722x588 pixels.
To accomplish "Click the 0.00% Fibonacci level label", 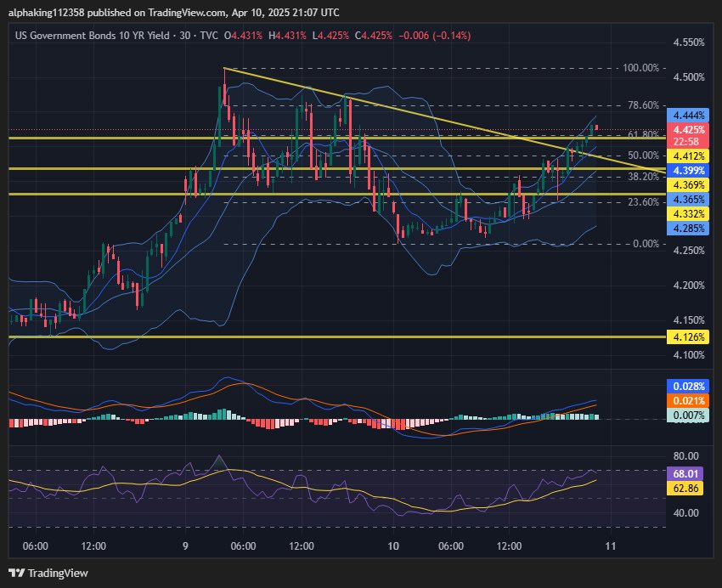I will click(646, 244).
